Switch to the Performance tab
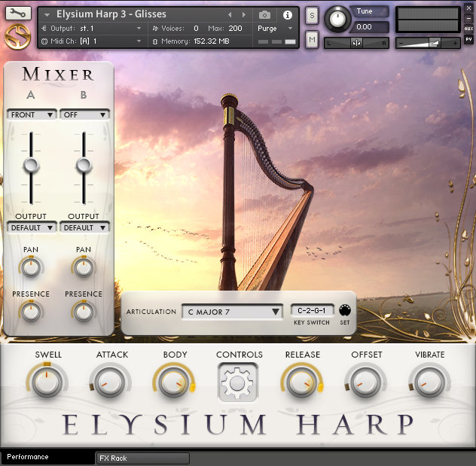 tap(28, 457)
